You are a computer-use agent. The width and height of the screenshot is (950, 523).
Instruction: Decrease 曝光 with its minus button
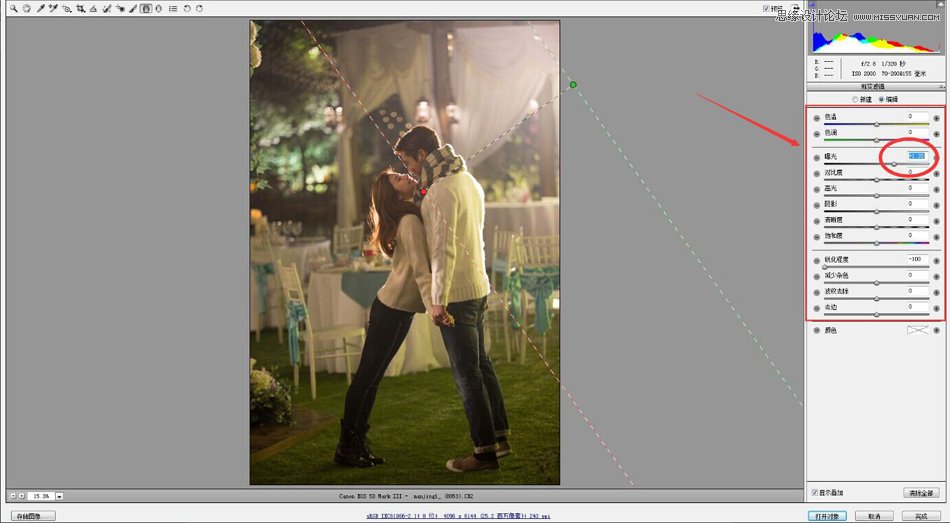[x=816, y=158]
